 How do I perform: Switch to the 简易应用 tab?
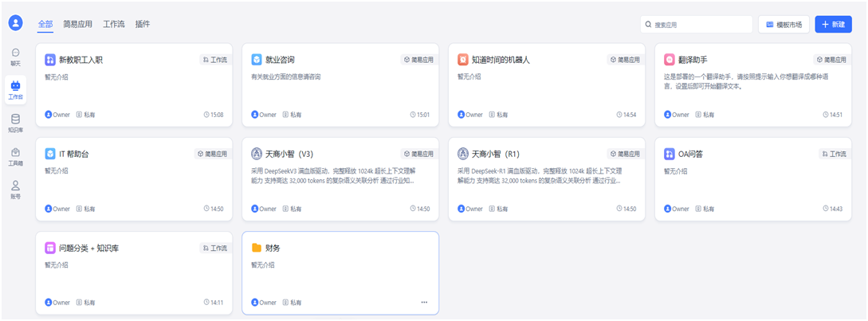77,25
